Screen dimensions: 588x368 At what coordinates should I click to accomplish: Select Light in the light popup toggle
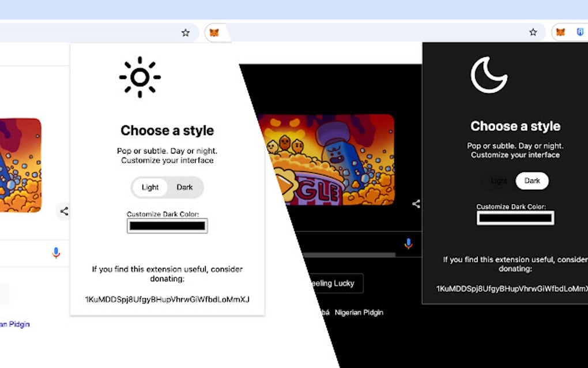point(150,187)
